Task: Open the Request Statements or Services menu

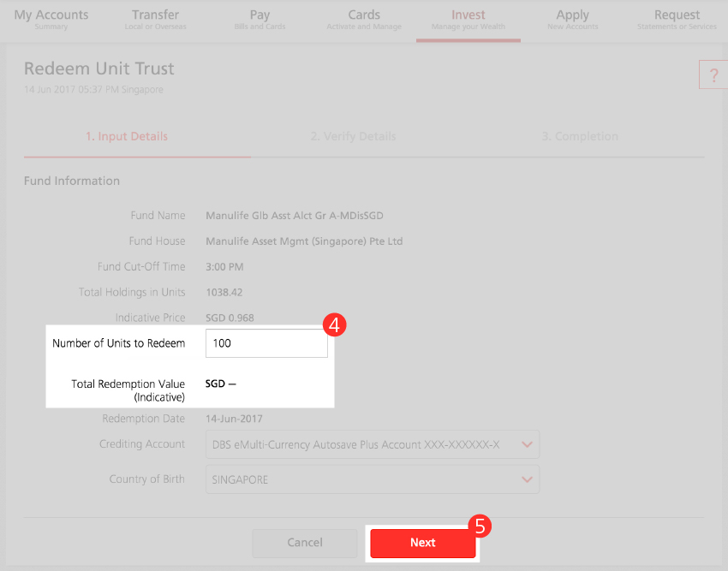Action: point(677,20)
